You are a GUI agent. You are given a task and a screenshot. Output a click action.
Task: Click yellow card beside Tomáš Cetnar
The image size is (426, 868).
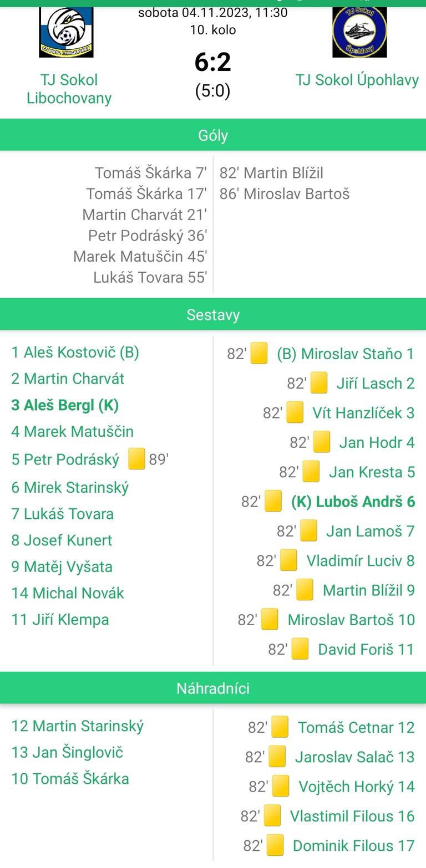pyautogui.click(x=280, y=727)
